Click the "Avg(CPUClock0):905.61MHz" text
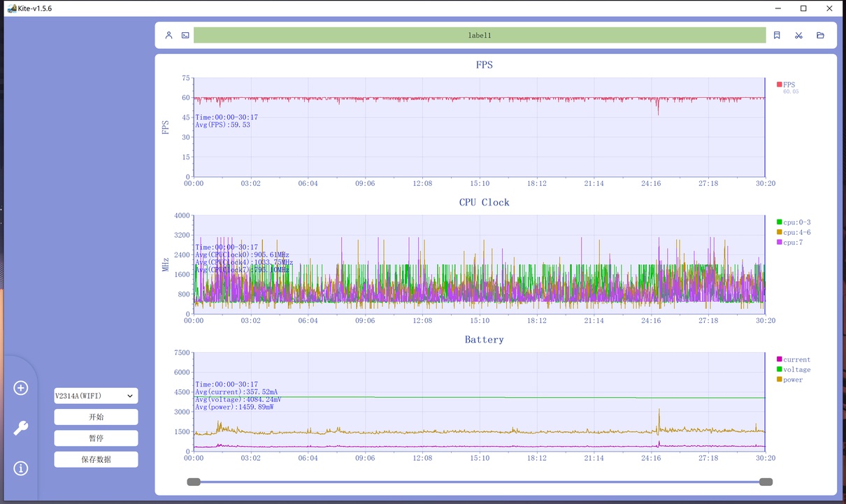Viewport: 846px width, 504px height. [x=242, y=255]
